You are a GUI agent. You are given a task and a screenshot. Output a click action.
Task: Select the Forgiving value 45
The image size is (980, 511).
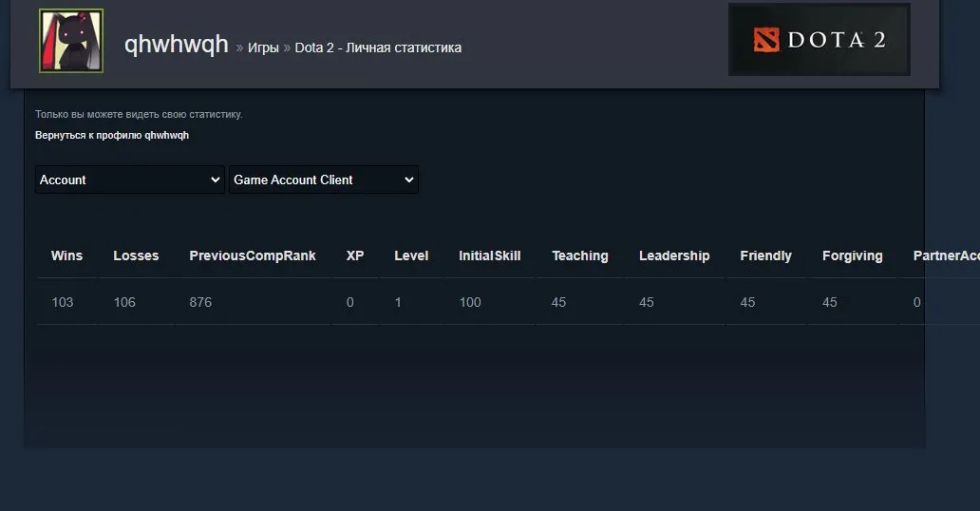(x=829, y=302)
